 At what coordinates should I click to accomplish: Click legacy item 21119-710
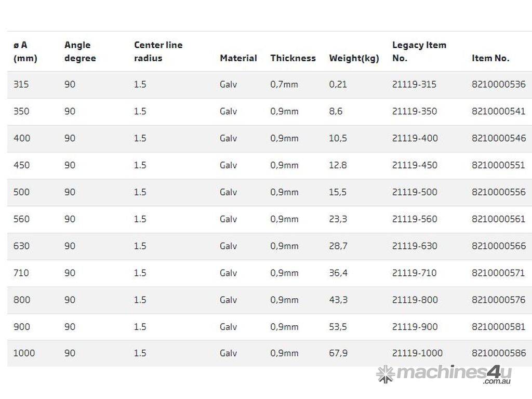tap(414, 273)
